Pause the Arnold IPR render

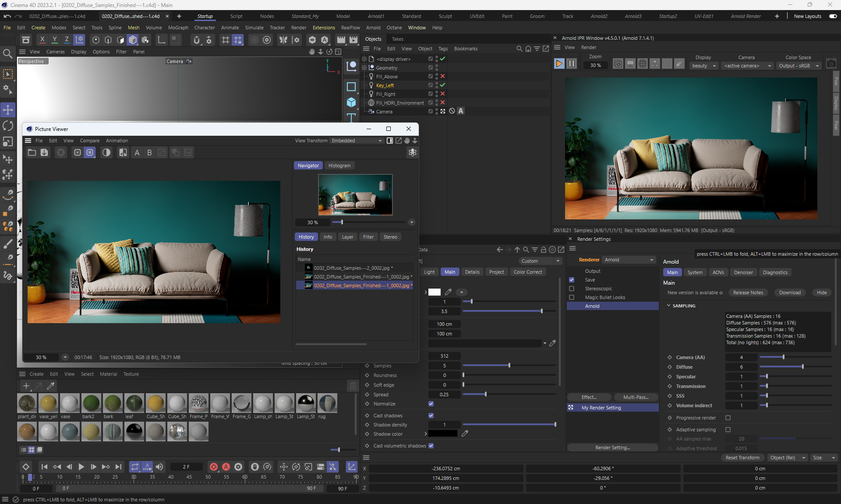[x=572, y=64]
